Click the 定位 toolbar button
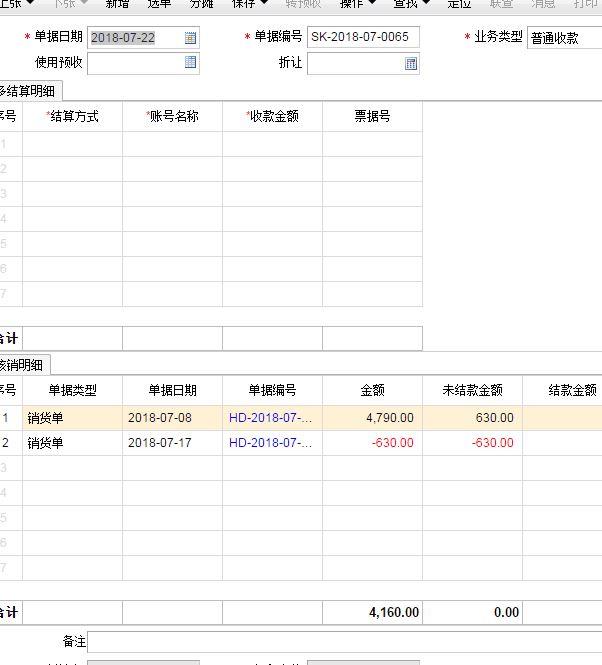The width and height of the screenshot is (602, 665). point(459,4)
